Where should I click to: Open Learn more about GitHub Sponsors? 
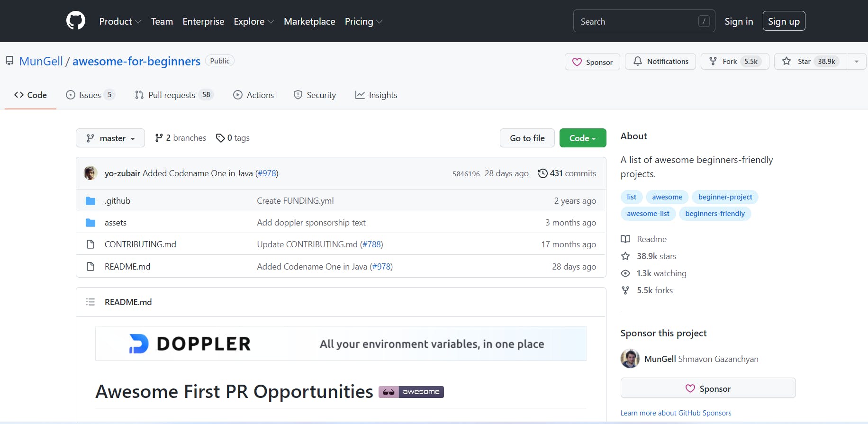[x=676, y=413]
